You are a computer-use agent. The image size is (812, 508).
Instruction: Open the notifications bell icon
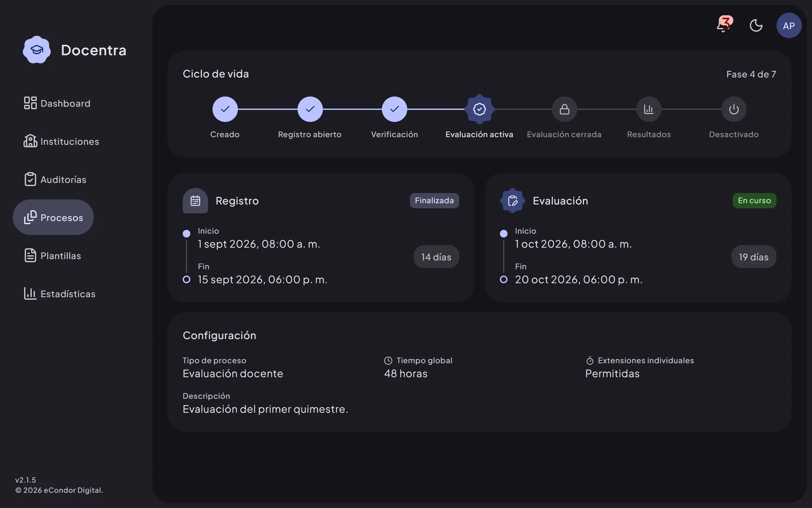[724, 25]
